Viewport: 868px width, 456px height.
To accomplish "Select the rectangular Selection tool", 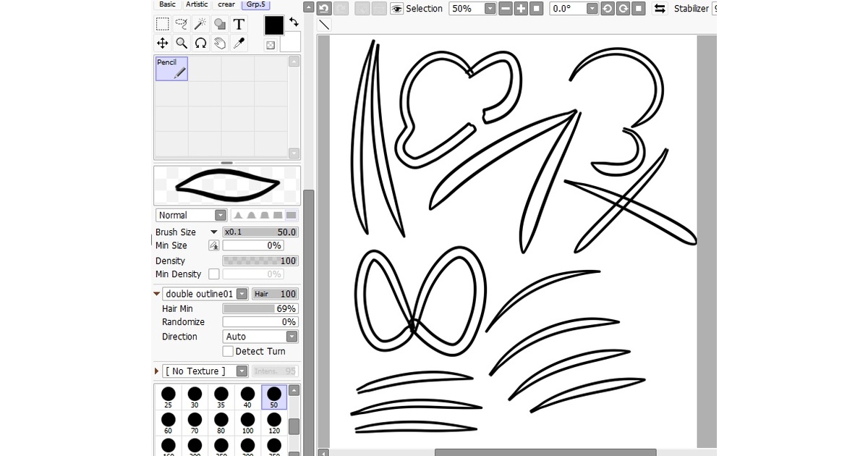I will coord(163,25).
